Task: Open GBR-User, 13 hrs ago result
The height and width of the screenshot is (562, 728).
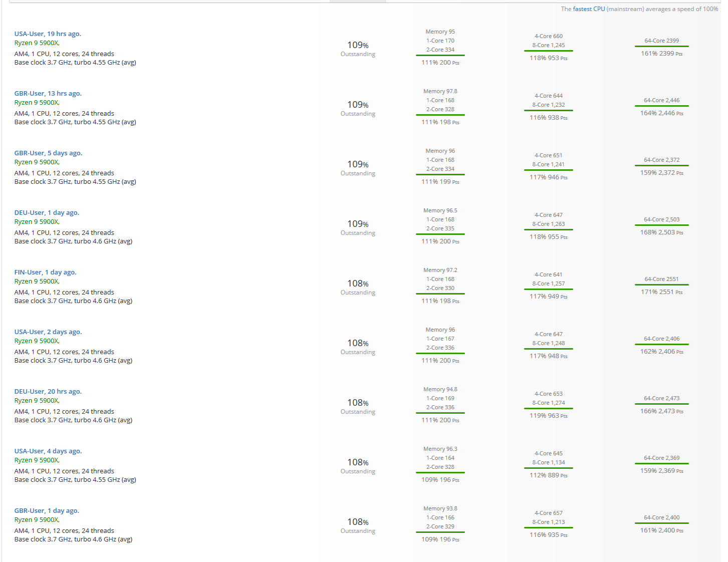Action: 48,94
